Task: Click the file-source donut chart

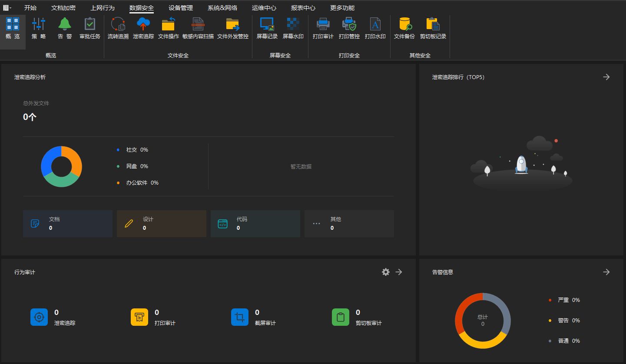Action: 61,167
